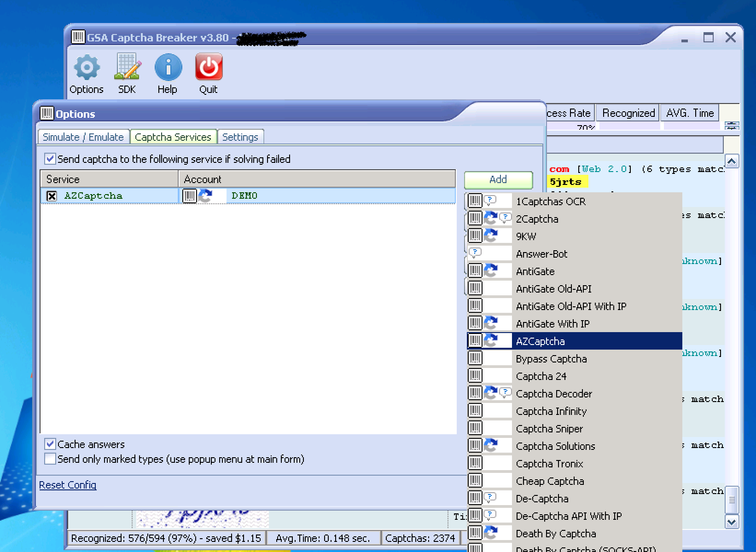Enable Send only marked types checkbox
This screenshot has height=552, width=756.
pos(50,459)
